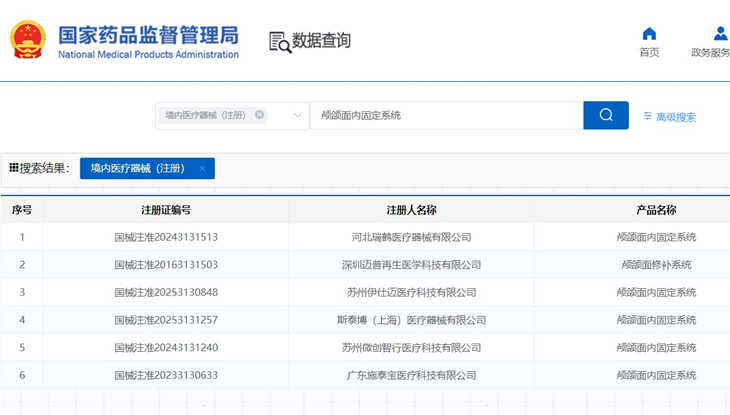Select the 境内医疗器械（注册） results tab

click(x=137, y=169)
